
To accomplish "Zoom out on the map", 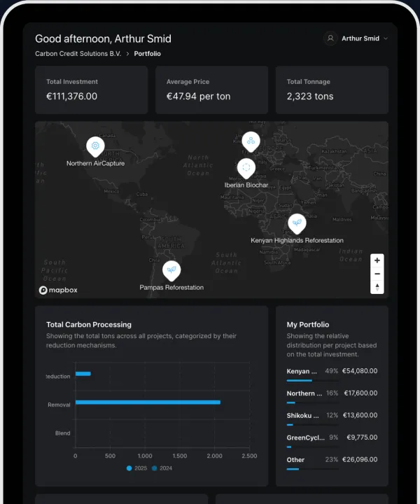I will click(x=378, y=274).
